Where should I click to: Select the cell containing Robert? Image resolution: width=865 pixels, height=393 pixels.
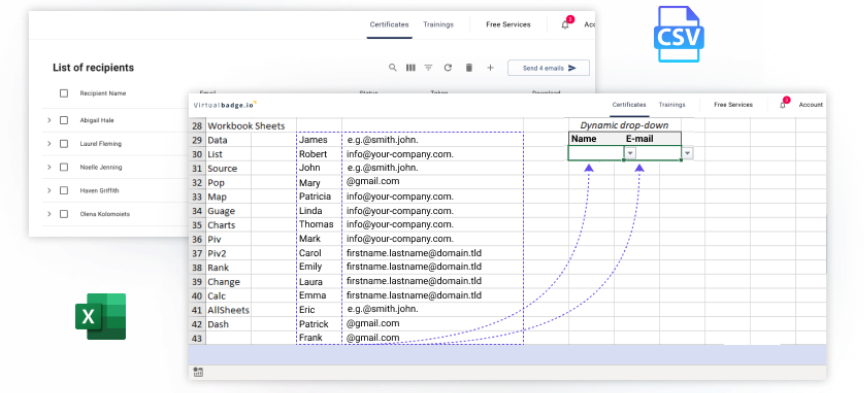tap(319, 154)
